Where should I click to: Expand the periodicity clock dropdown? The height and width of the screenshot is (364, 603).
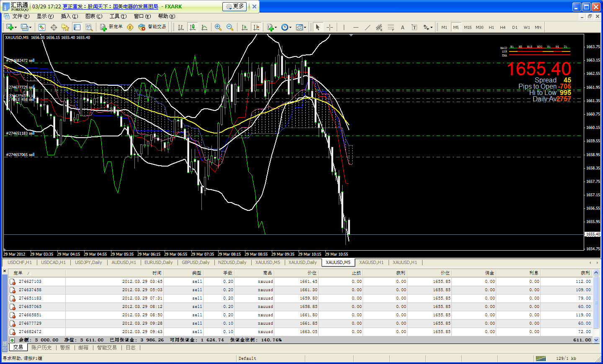[291, 28]
